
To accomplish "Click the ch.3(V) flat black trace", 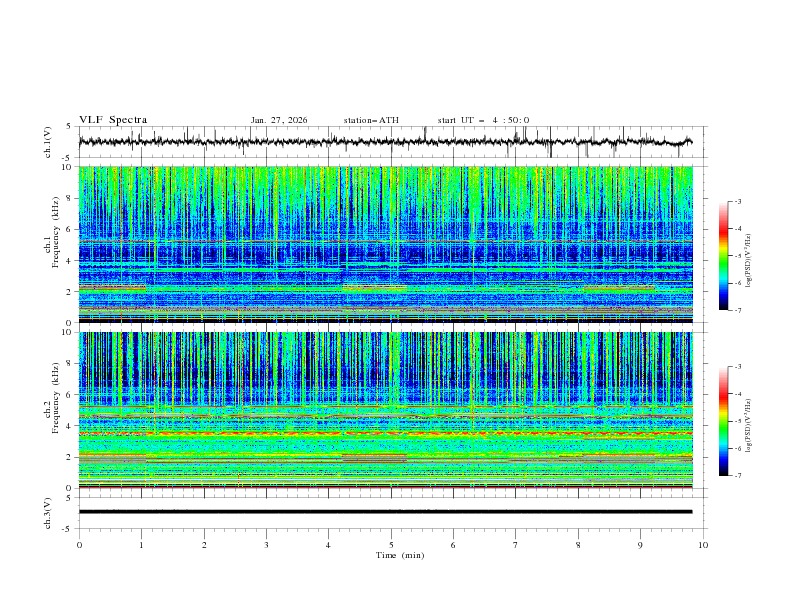I will click(385, 512).
